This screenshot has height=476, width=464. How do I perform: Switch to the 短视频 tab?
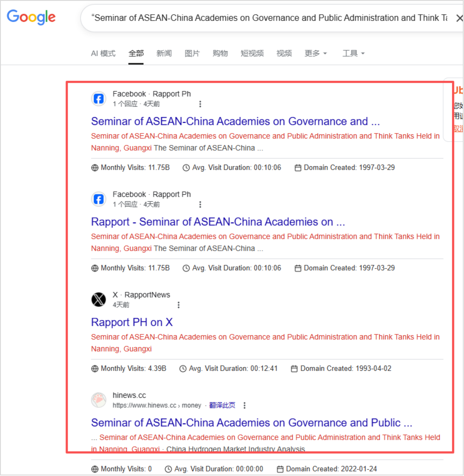(x=252, y=53)
